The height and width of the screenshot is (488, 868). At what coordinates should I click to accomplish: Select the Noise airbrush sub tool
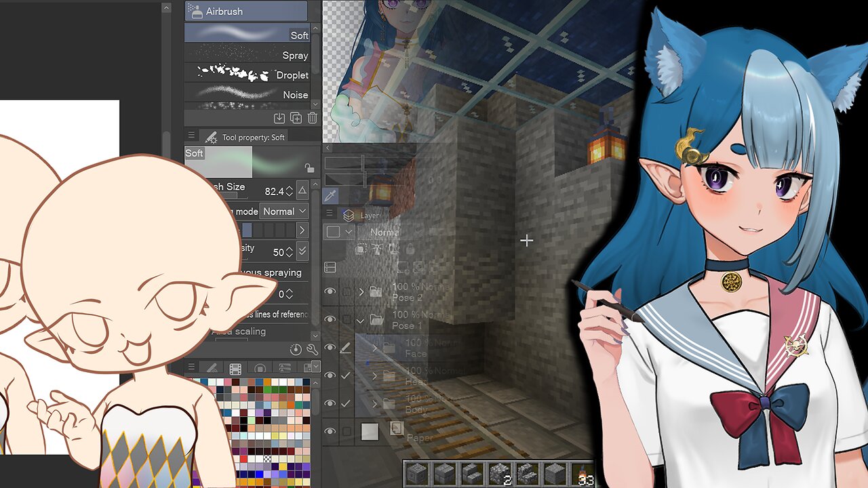pos(247,93)
